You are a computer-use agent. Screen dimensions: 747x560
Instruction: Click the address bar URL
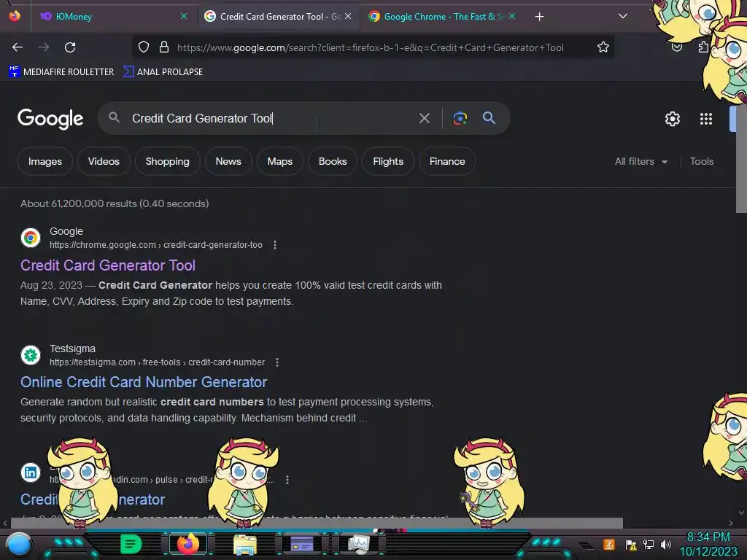[370, 47]
